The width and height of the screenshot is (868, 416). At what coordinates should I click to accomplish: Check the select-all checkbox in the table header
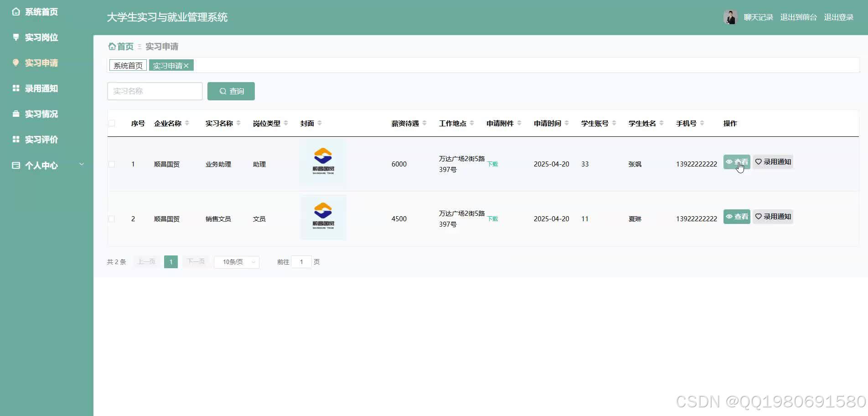coord(112,123)
